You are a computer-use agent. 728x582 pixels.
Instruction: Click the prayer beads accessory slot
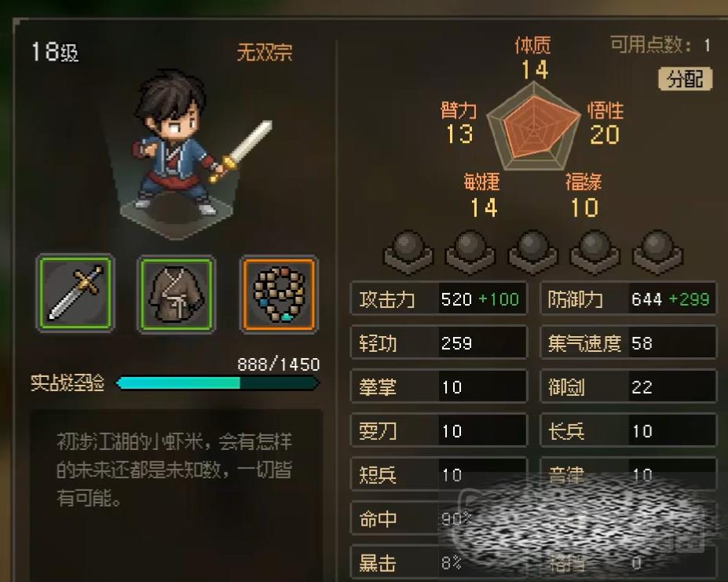[x=279, y=294]
